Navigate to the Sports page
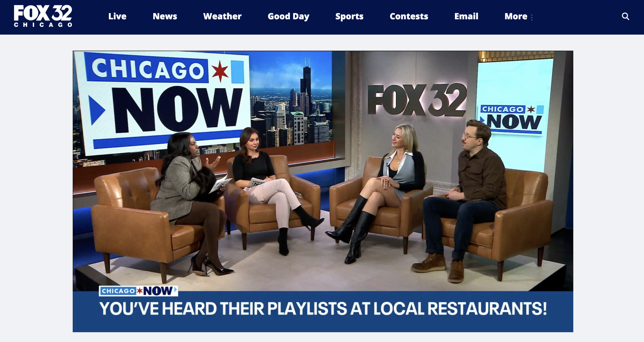Viewport: 644px width, 342px height. tap(349, 16)
